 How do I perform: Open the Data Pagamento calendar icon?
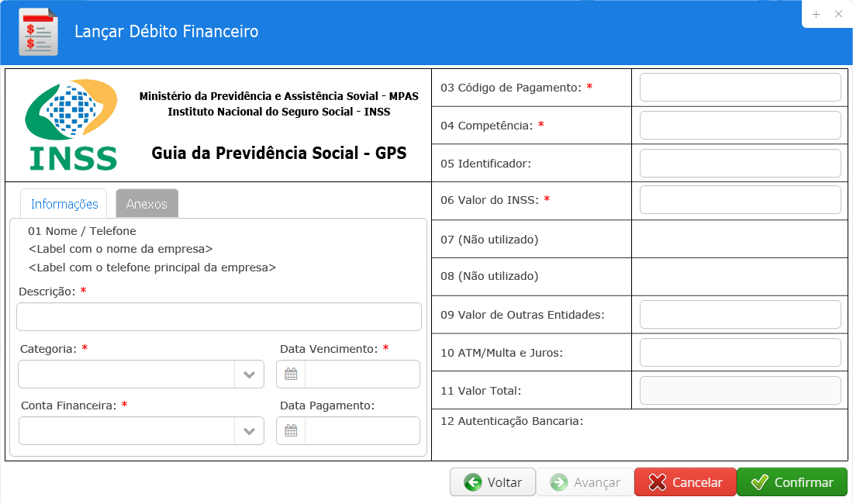pyautogui.click(x=291, y=430)
